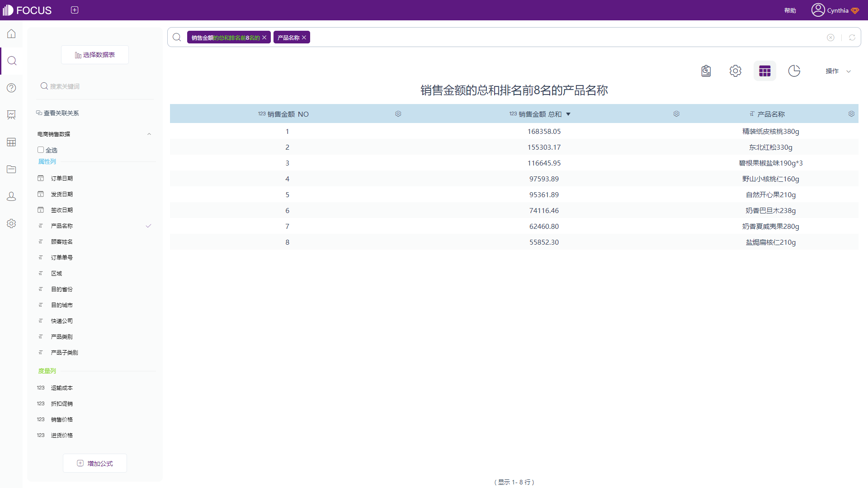Click the help question mark sidebar icon

pos(11,88)
